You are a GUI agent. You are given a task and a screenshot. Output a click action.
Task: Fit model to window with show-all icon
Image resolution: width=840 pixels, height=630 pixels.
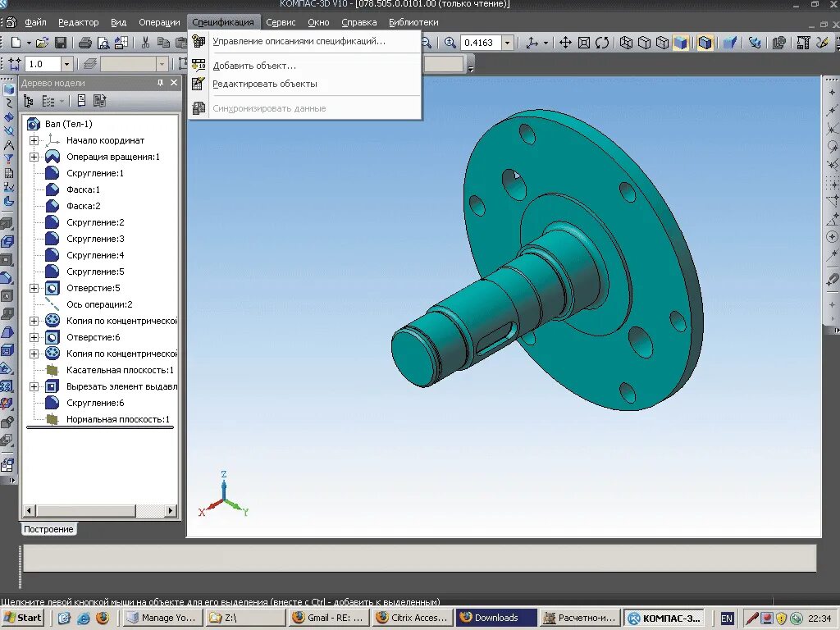click(x=584, y=43)
